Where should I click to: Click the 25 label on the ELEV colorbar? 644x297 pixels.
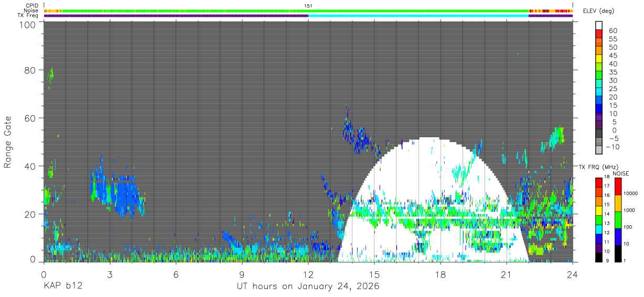(x=613, y=89)
